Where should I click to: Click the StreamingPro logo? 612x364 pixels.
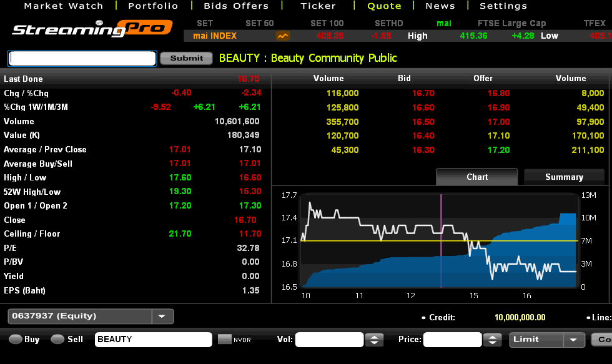point(92,29)
